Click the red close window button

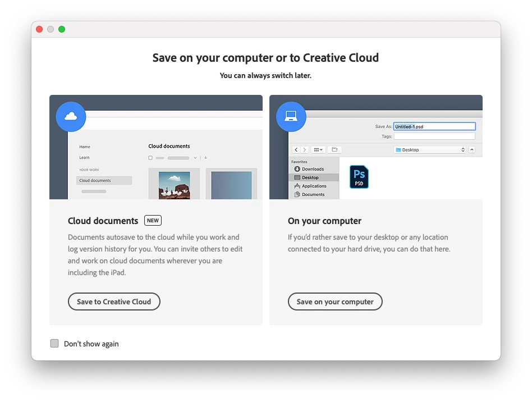pyautogui.click(x=39, y=29)
